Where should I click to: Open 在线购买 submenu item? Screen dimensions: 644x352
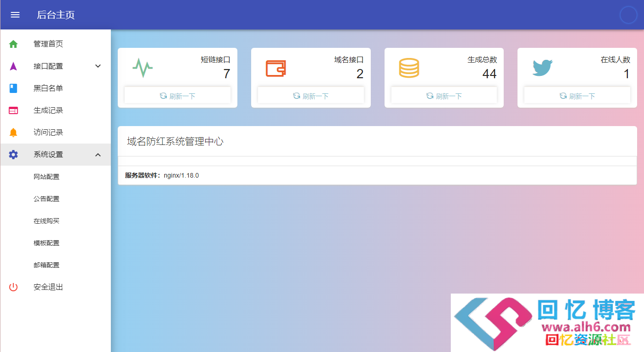click(55, 221)
